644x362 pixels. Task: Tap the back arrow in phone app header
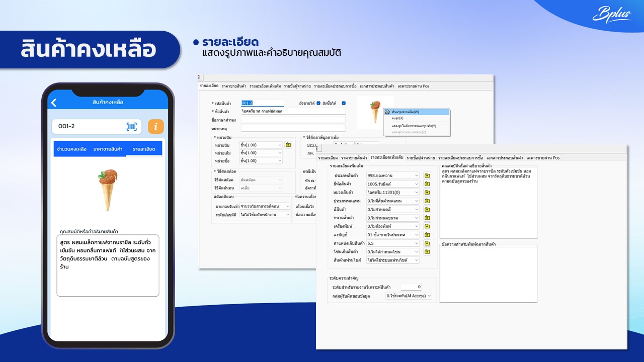[54, 103]
